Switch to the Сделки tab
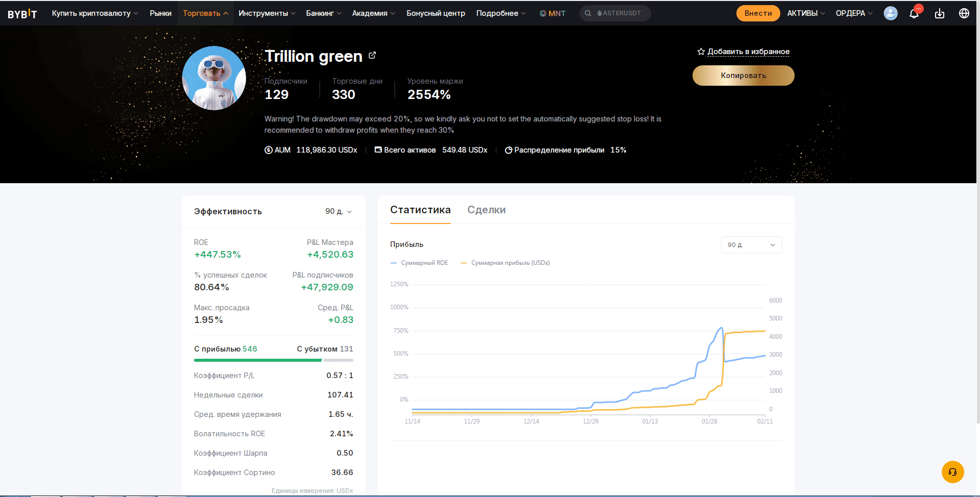Screen dimensions: 980x497 [487, 210]
